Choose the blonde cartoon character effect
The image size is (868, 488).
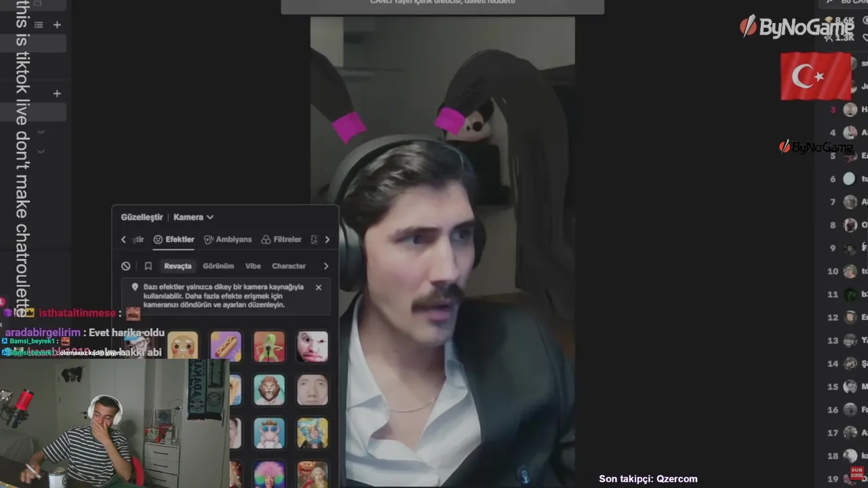point(313,433)
